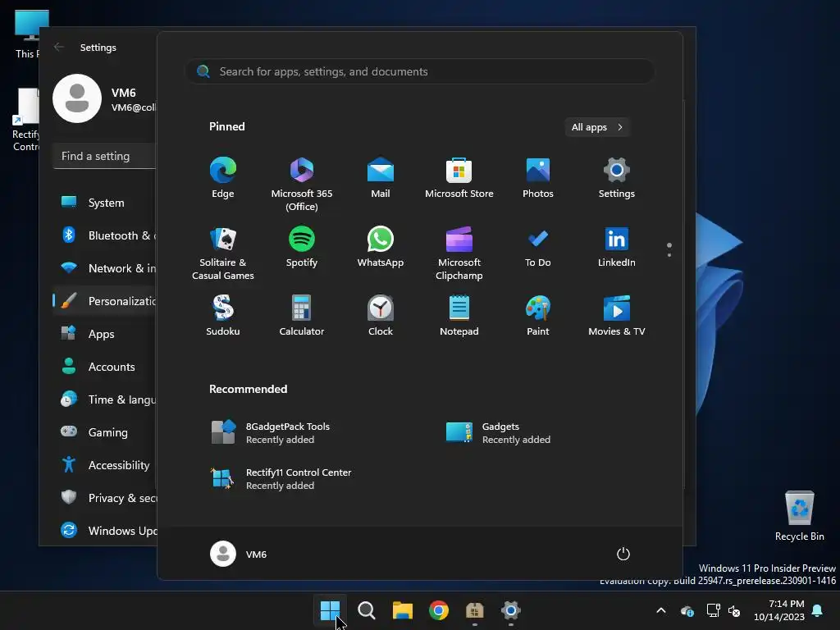Open Time & language settings
This screenshot has width=840, height=630.
(105, 399)
